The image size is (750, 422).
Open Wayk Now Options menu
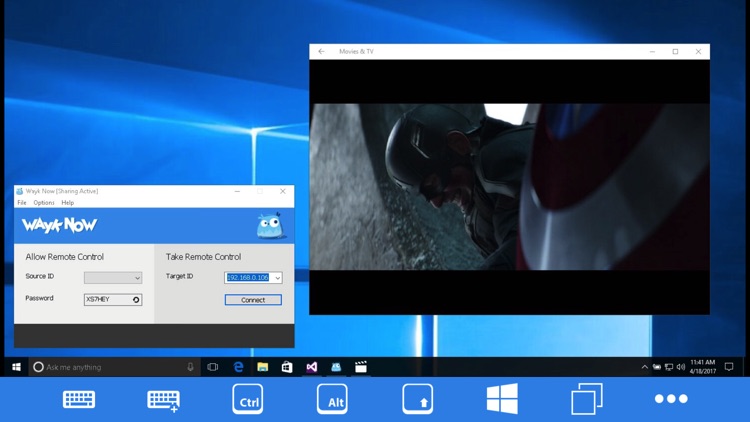coord(44,202)
